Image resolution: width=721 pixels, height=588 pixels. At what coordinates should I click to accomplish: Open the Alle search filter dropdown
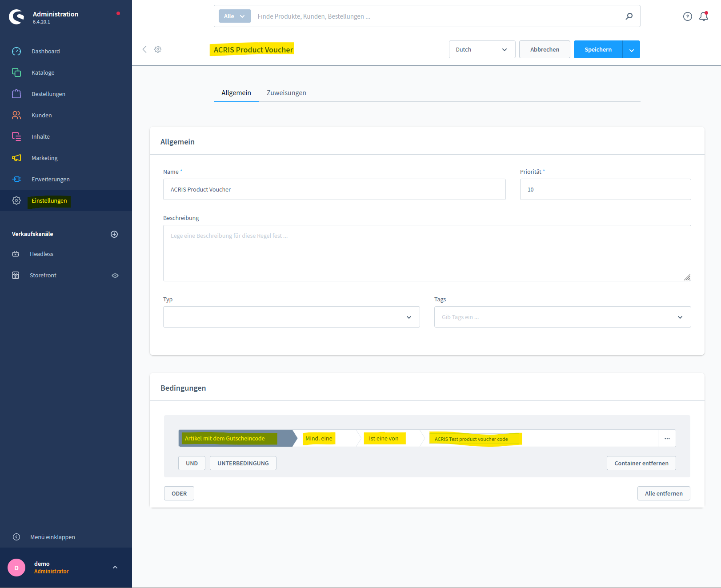point(235,16)
